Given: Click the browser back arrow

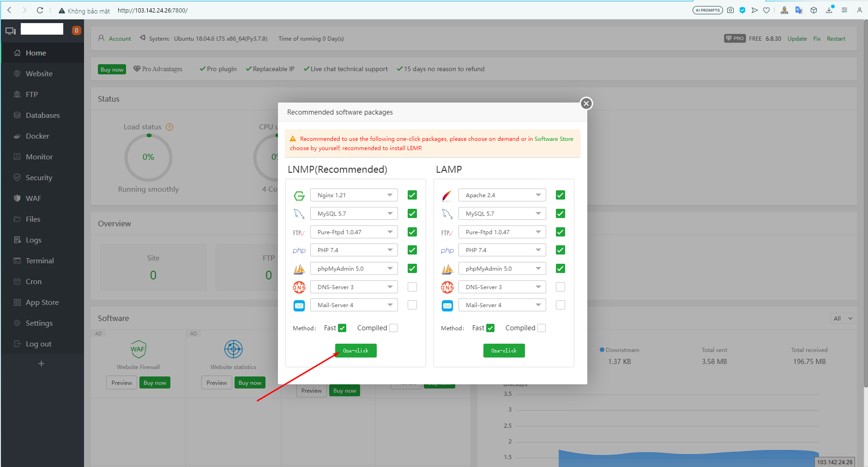Looking at the screenshot, I should tap(9, 10).
